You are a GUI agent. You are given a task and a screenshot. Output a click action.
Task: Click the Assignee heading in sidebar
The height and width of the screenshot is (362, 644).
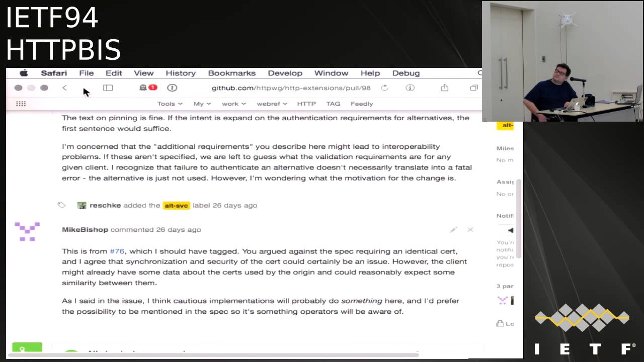click(x=505, y=182)
